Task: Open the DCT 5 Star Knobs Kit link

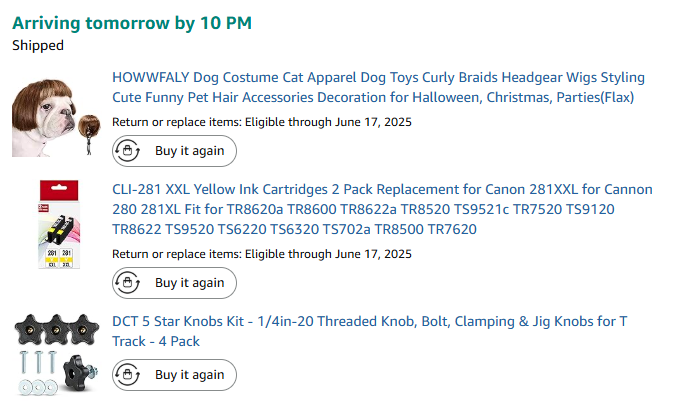Action: tap(369, 331)
